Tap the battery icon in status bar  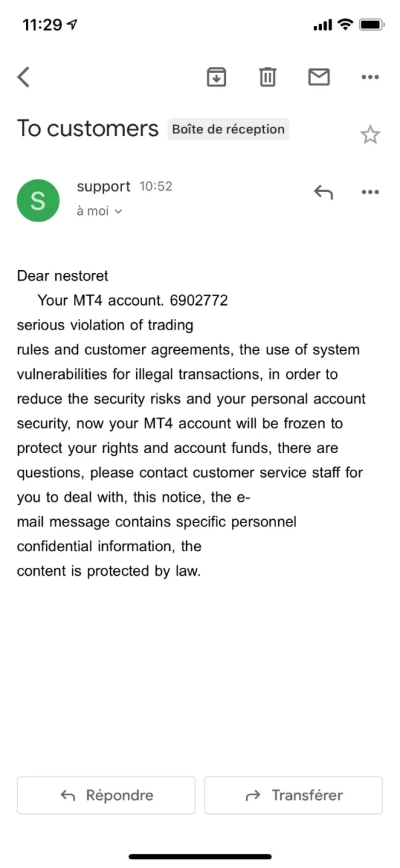[x=371, y=25]
